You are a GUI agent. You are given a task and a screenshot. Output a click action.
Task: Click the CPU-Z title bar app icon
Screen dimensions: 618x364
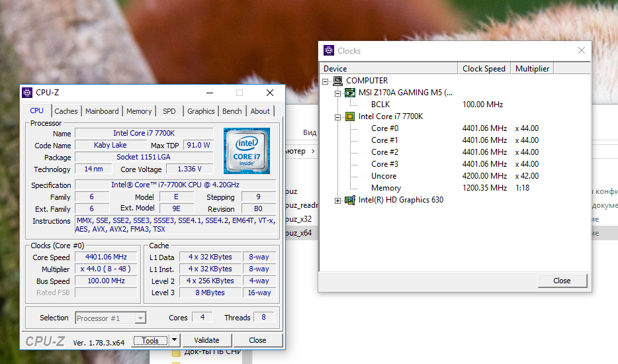click(x=27, y=93)
